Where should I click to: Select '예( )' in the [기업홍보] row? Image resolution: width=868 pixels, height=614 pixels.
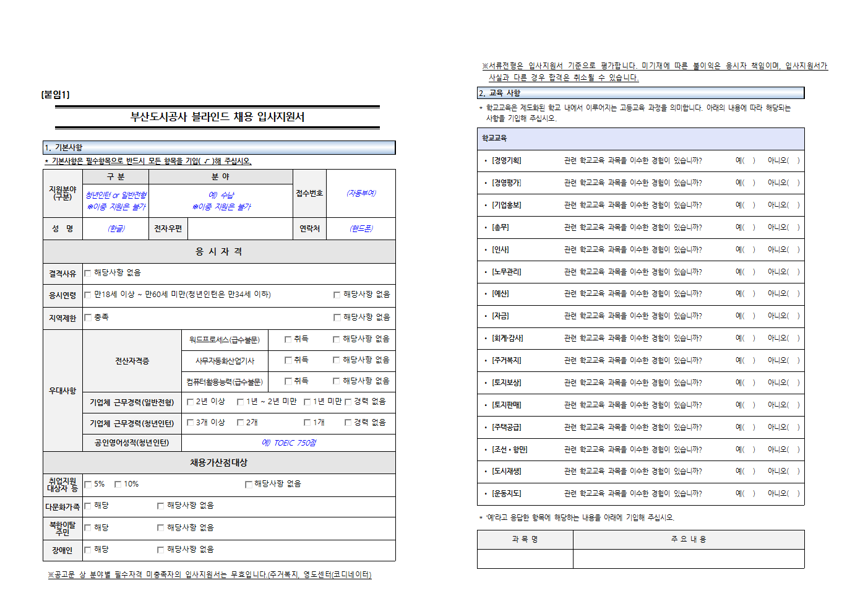pyautogui.click(x=745, y=205)
